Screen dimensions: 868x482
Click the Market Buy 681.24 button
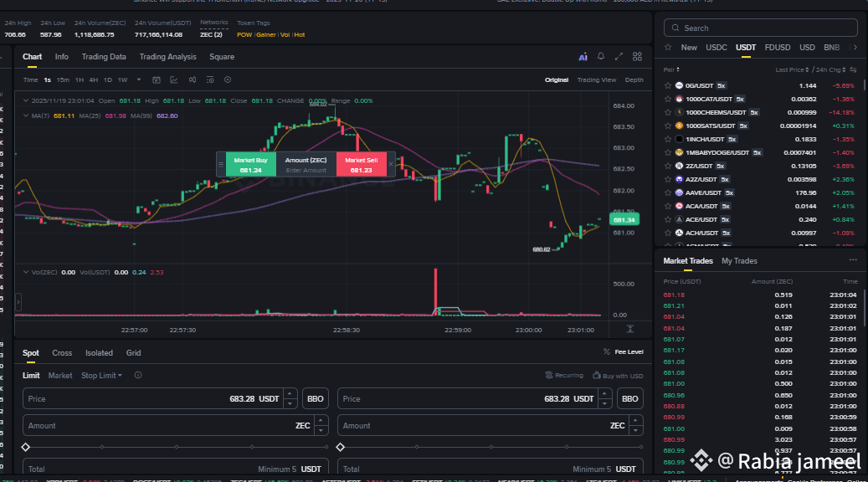click(x=251, y=164)
